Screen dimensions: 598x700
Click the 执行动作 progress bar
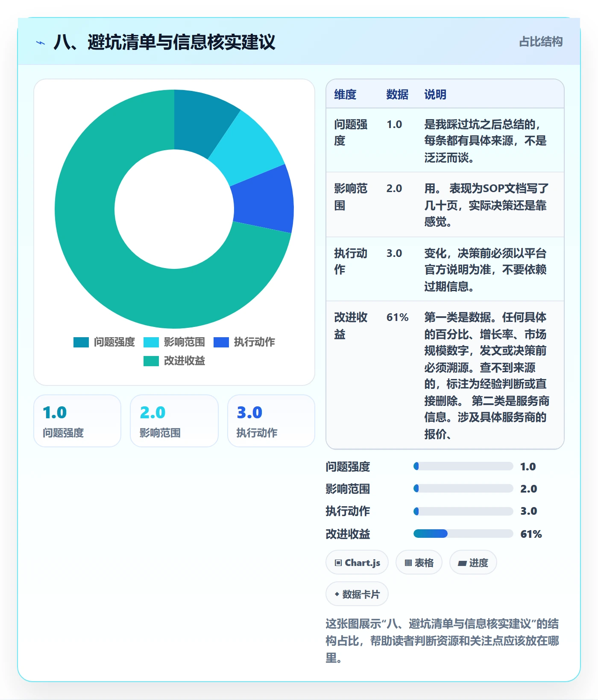pyautogui.click(x=463, y=511)
